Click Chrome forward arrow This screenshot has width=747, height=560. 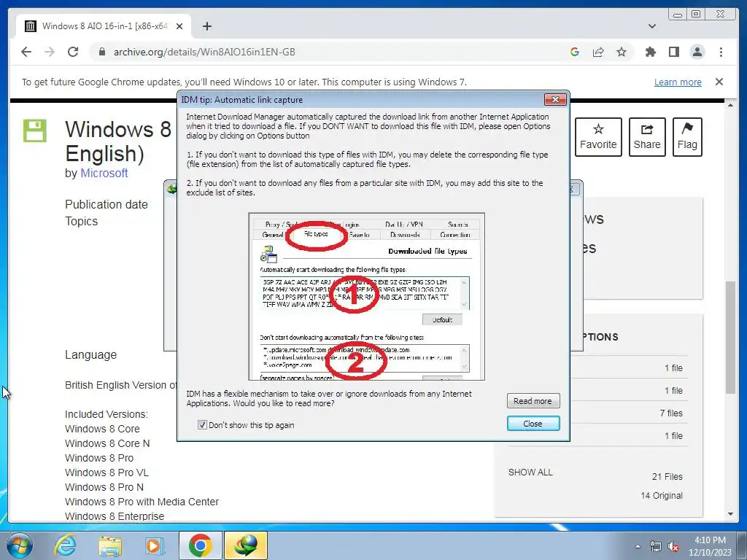click(x=50, y=52)
